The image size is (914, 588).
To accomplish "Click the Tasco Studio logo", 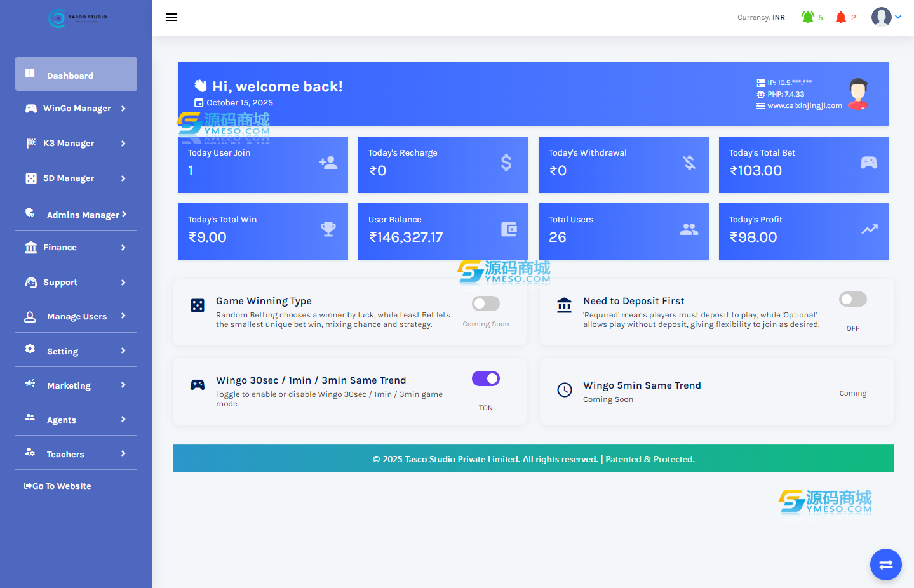I will [x=77, y=18].
